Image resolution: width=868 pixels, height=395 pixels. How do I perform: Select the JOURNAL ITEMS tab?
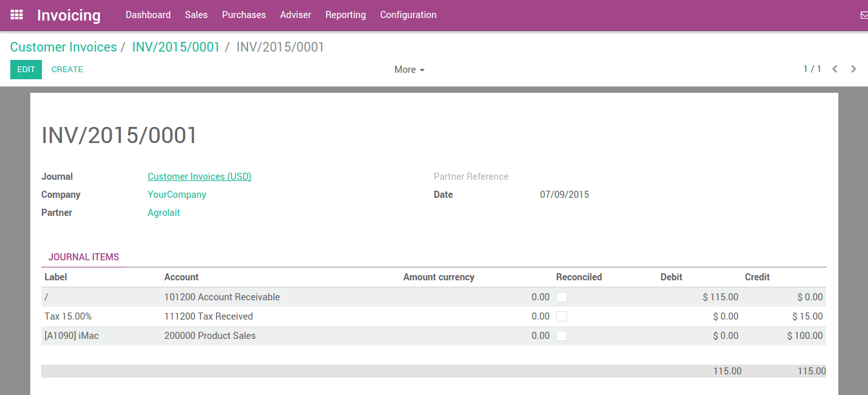pos(84,256)
